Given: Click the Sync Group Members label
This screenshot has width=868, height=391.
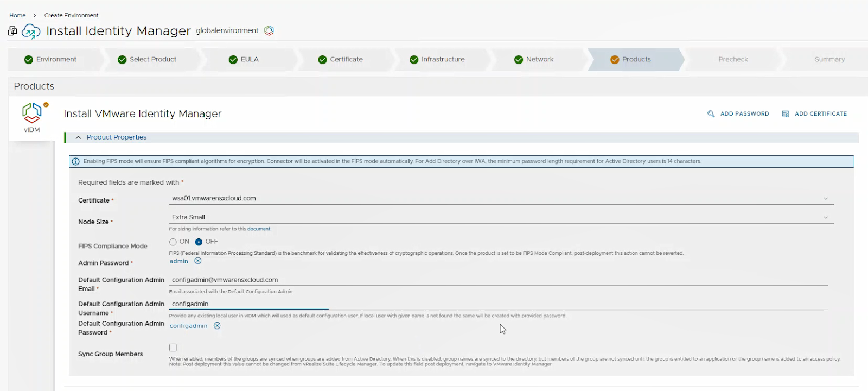Looking at the screenshot, I should click(x=111, y=354).
